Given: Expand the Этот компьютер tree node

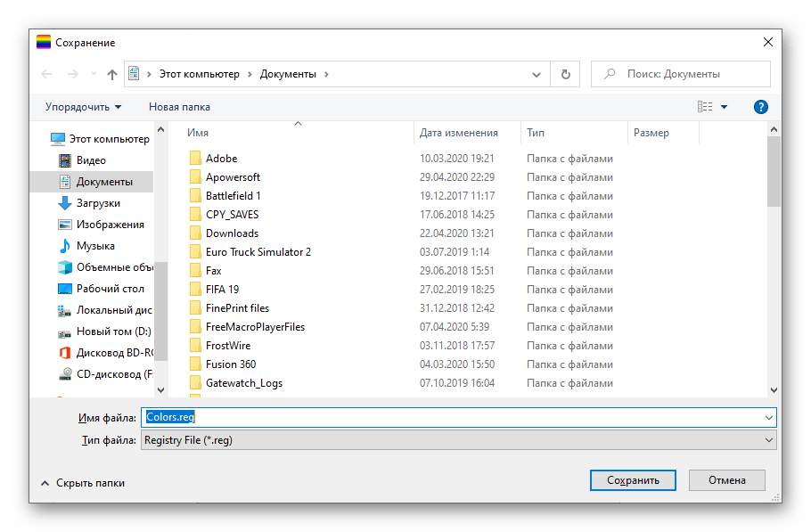Looking at the screenshot, I should 40,139.
